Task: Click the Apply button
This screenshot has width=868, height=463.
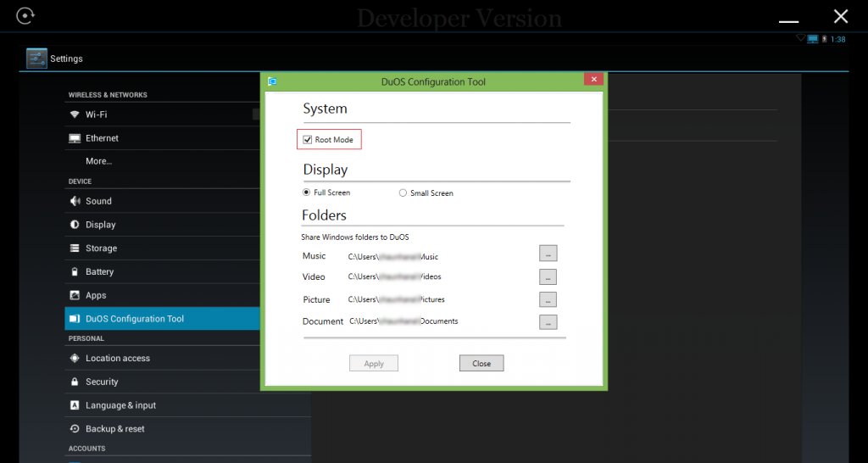Action: coord(374,363)
